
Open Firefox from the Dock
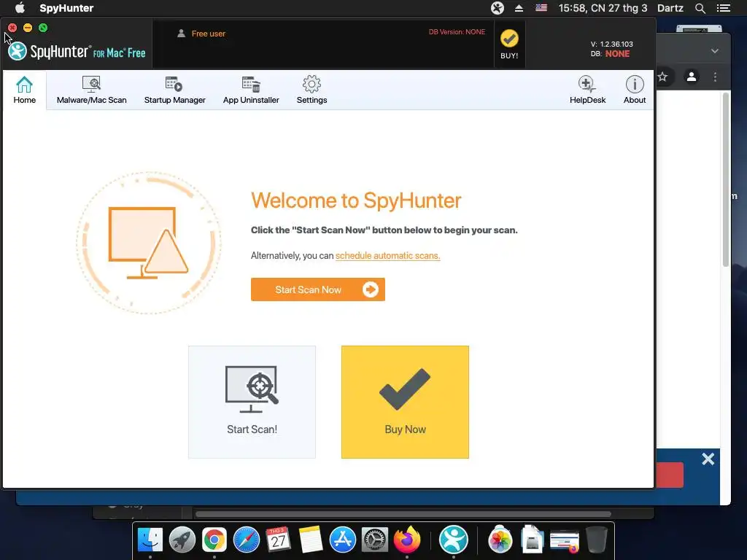(x=407, y=540)
